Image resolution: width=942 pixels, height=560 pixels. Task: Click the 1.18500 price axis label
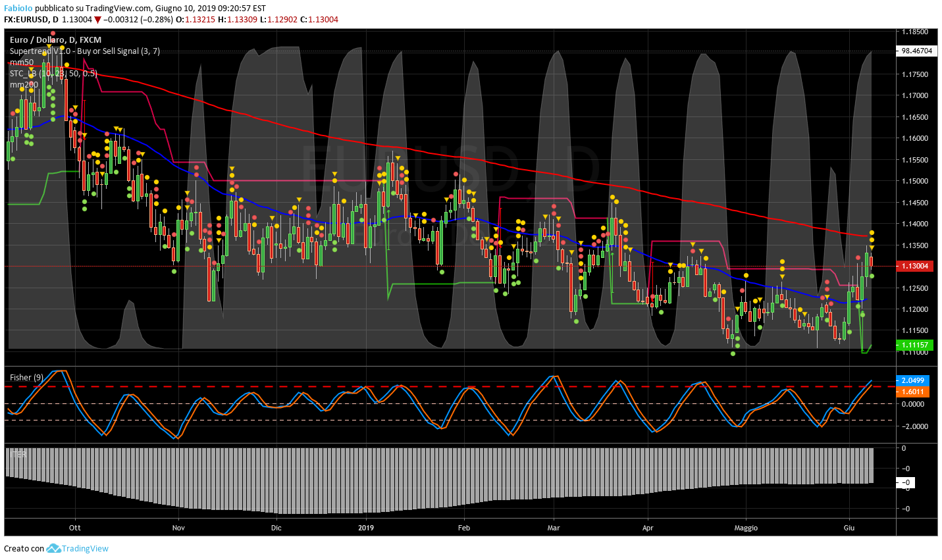point(915,32)
